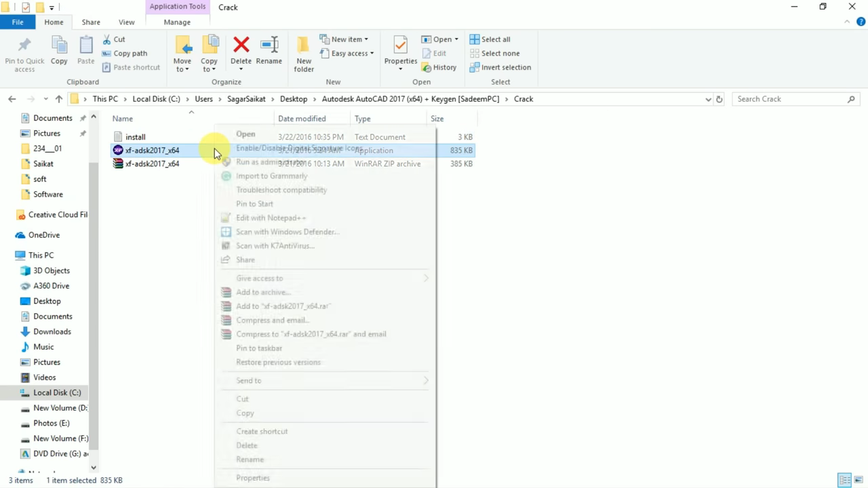Screen dimensions: 868x488
Task: Click the Paste ribbon icon
Action: [86, 45]
